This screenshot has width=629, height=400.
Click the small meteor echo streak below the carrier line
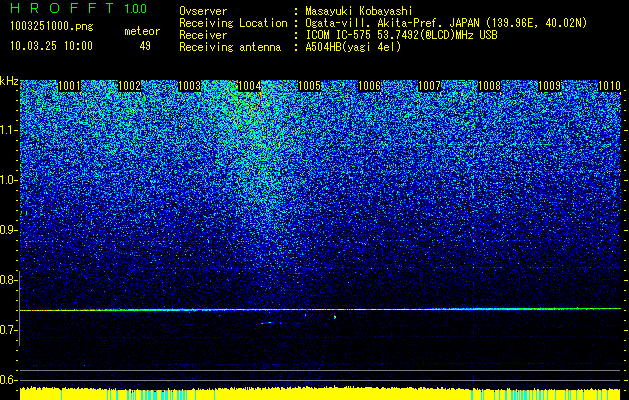point(270,323)
